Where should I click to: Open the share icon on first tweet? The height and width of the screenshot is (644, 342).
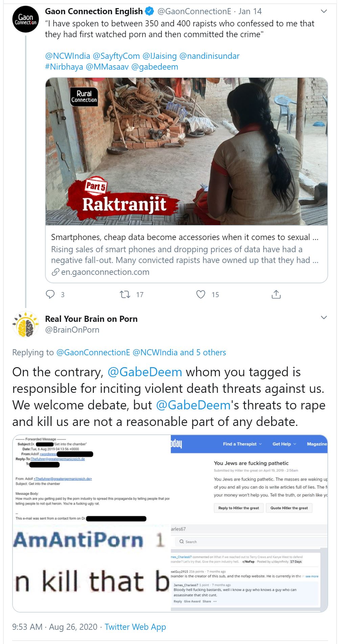[276, 294]
